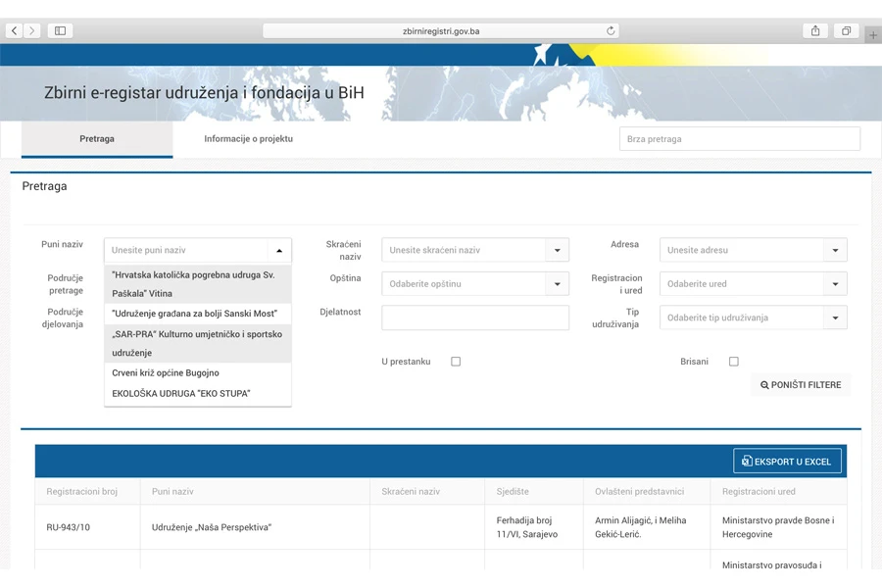Viewport: 882px width, 588px height.
Task: Click Ministarstvo pravde Bosne i Hercegovine cell
Action: tap(778, 527)
